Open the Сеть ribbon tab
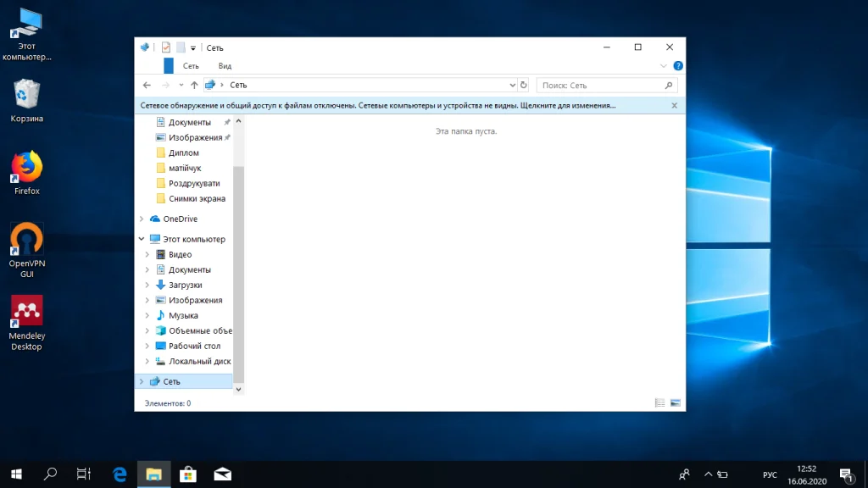Viewport: 868px width, 488px height. pos(191,66)
